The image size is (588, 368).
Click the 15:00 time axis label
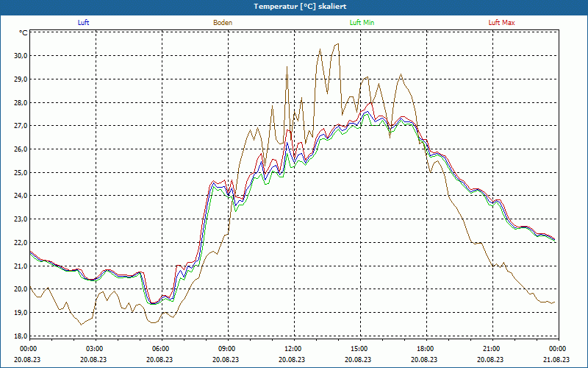pyautogui.click(x=359, y=349)
